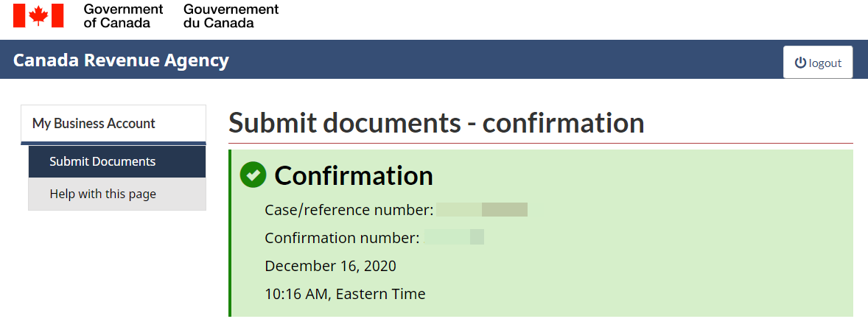Click the Confirmation number label
868x330 pixels.
coord(342,237)
